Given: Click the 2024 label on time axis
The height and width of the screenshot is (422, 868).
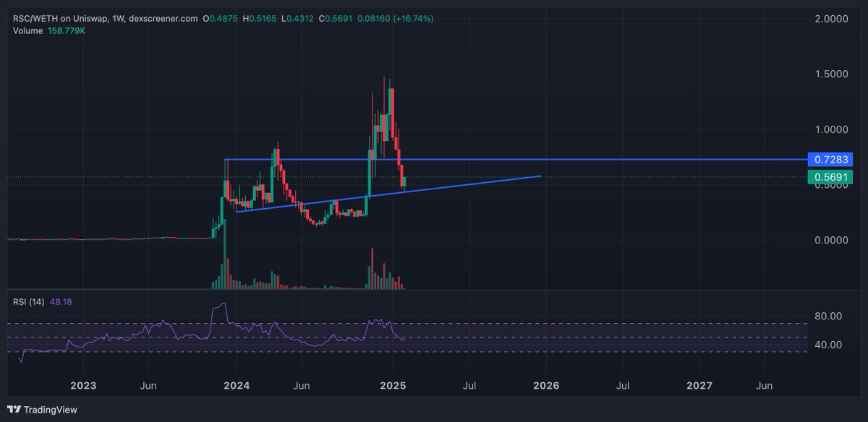Looking at the screenshot, I should 237,386.
